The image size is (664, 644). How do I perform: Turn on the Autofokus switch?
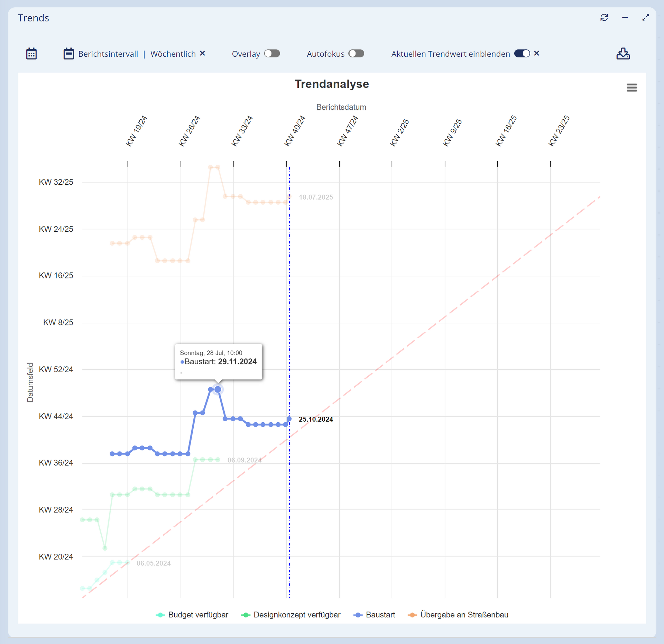[x=356, y=54]
